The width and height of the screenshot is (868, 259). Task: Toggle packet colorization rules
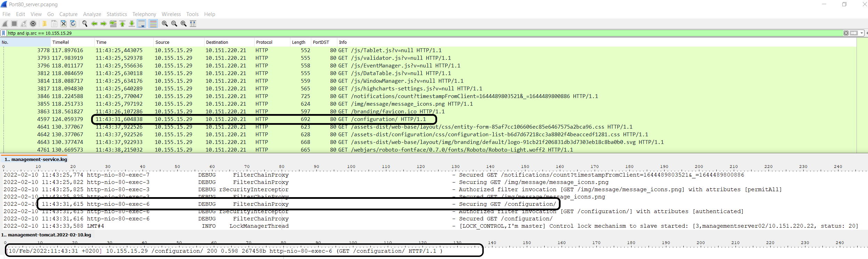[153, 24]
